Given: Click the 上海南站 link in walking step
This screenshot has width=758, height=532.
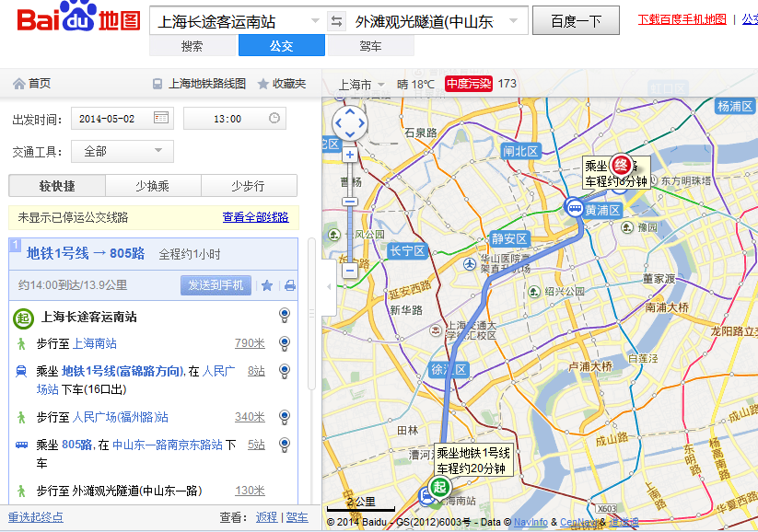Looking at the screenshot, I should [x=95, y=343].
